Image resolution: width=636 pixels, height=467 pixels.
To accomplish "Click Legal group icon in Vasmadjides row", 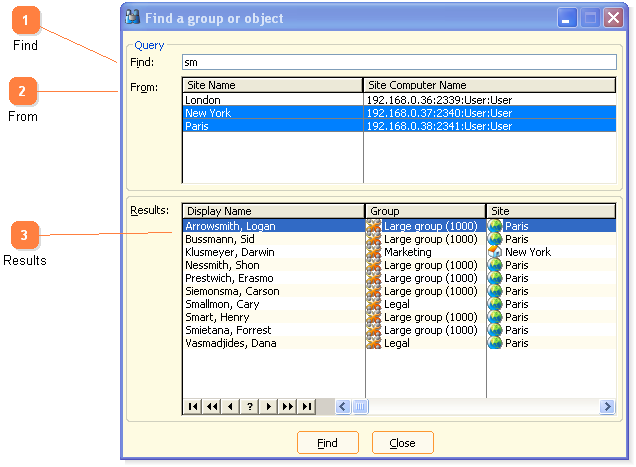I will tap(374, 343).
